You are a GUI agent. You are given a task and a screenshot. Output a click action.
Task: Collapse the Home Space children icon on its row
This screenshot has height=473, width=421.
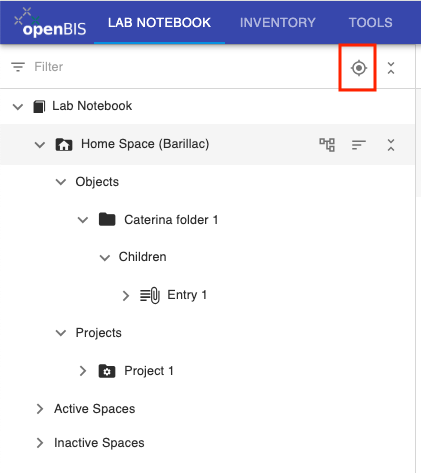391,145
